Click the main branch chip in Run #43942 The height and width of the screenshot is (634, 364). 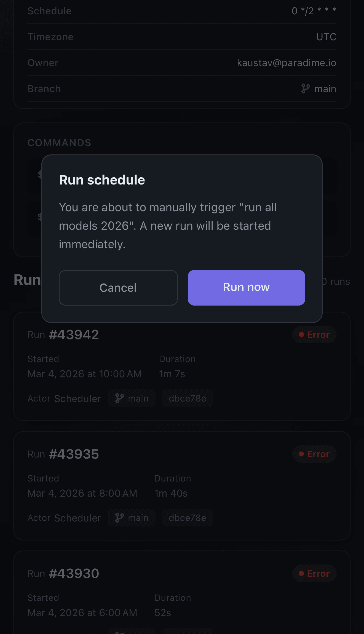coord(132,398)
